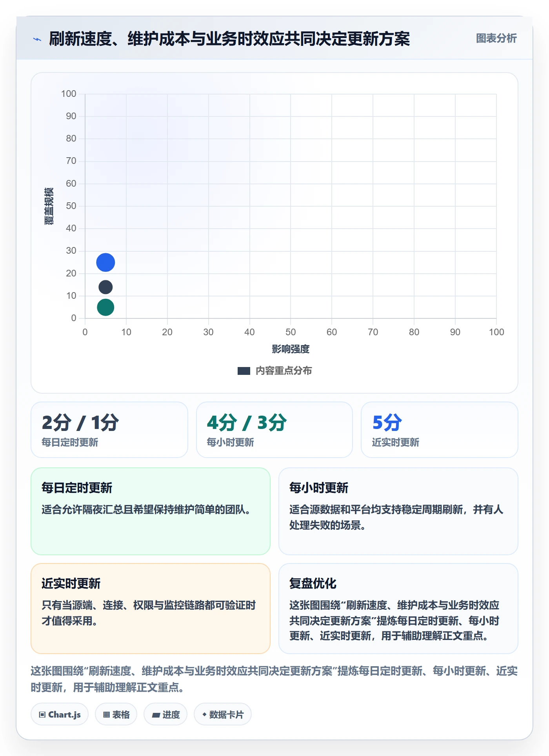Screen dimensions: 549x756
Task: Click the 影响强度 x-axis title
Action: [x=291, y=349]
